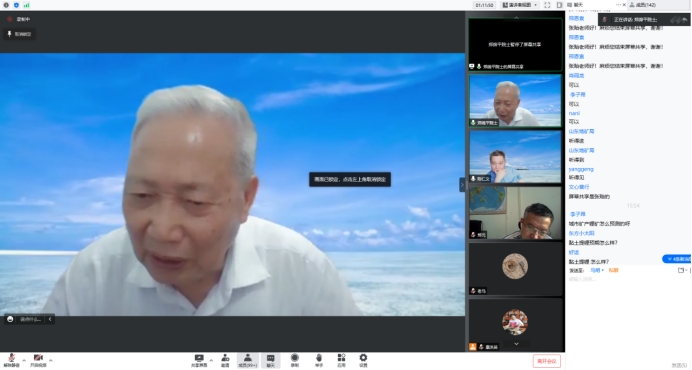Click the chat message input field

(628, 279)
